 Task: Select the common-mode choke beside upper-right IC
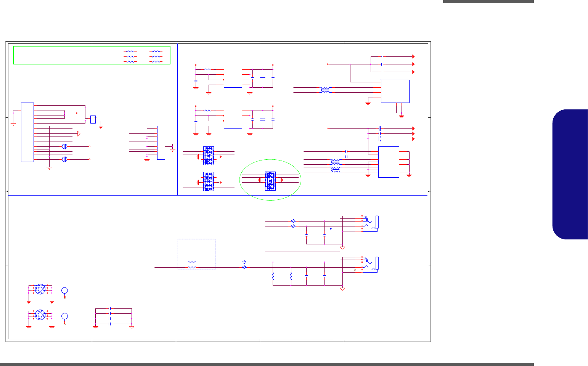tap(325, 90)
